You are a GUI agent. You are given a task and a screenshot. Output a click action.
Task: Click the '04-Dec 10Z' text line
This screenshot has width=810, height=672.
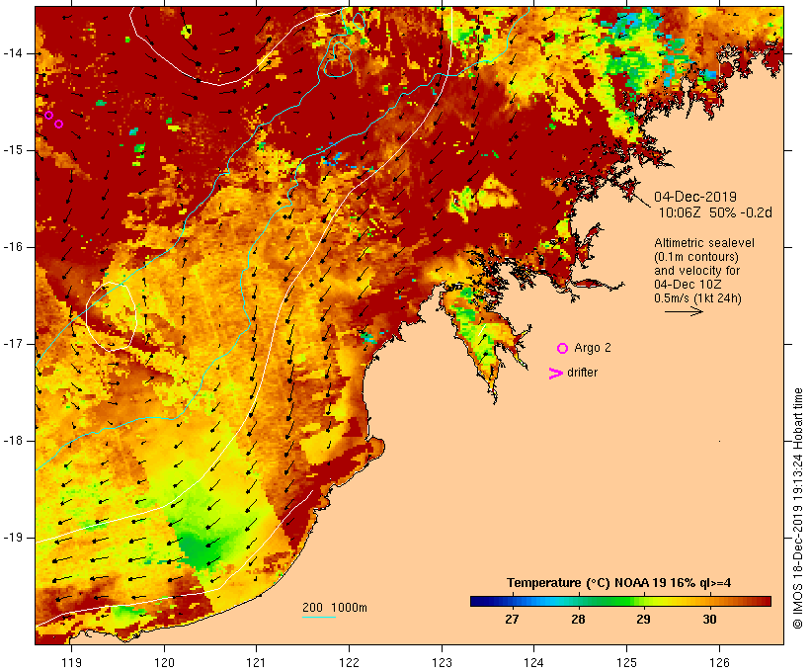coord(688,285)
